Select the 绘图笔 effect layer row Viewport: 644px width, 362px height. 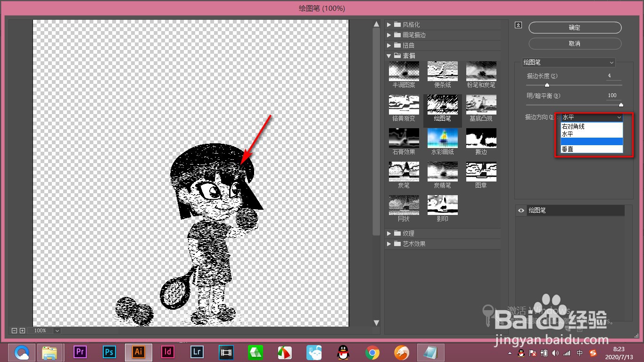570,211
